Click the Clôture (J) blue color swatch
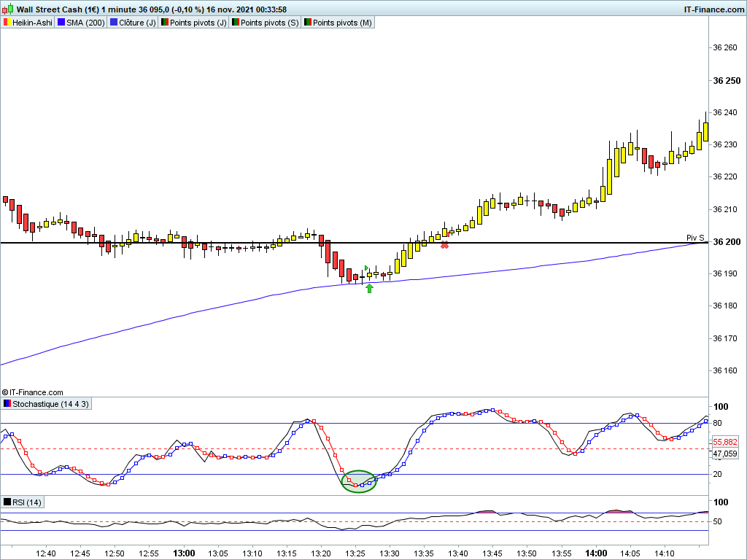The image size is (747, 560). click(113, 23)
